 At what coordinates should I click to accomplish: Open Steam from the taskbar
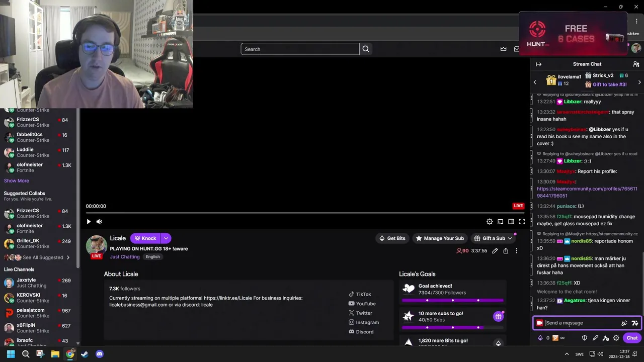[85, 354]
